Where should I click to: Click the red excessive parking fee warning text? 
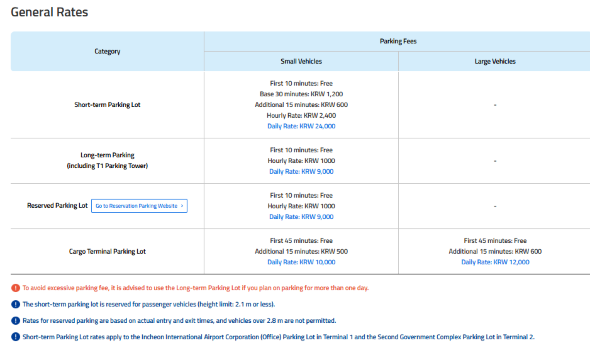196,288
